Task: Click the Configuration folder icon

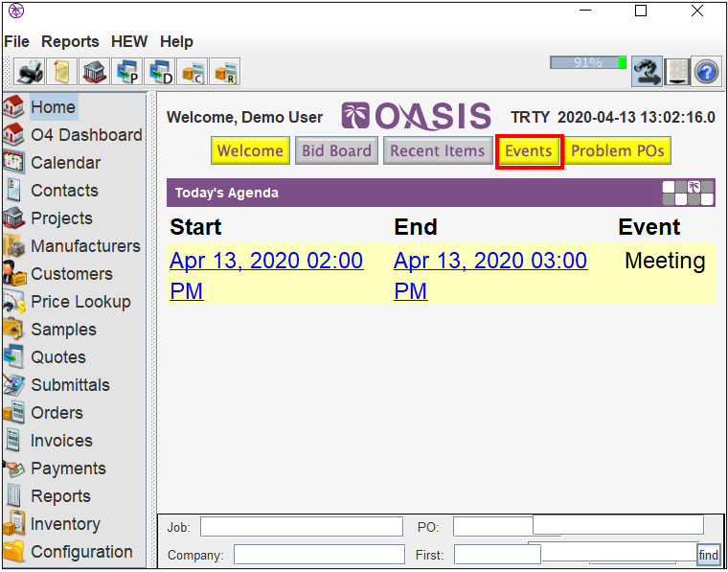Action: (x=13, y=552)
